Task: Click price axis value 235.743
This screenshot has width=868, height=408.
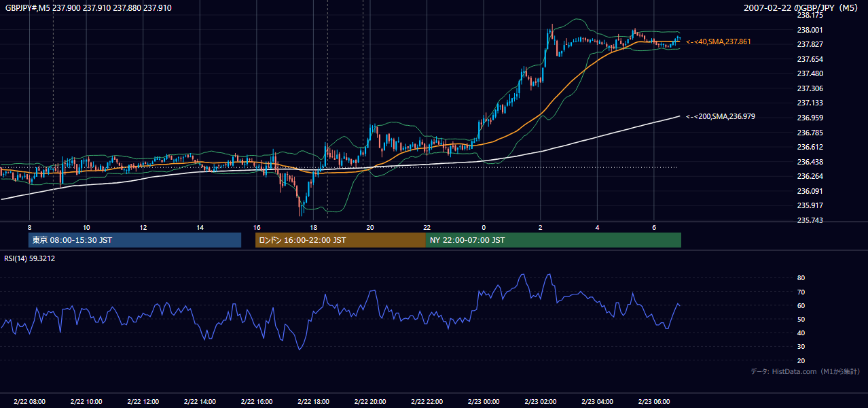Action: (x=810, y=220)
